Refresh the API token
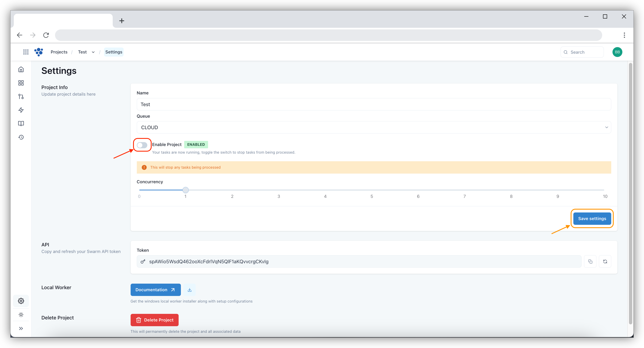 (605, 261)
